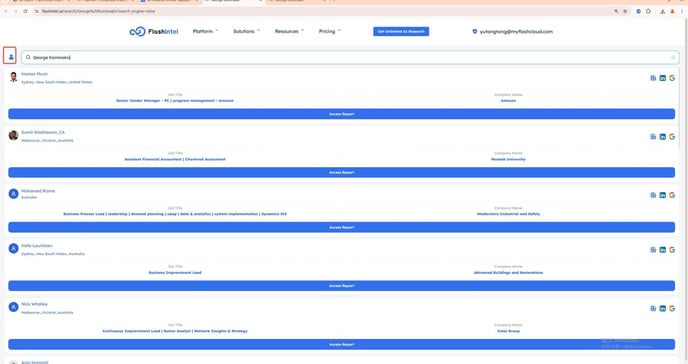
Task: Click Access Report for Coles Group result
Action: point(341,344)
